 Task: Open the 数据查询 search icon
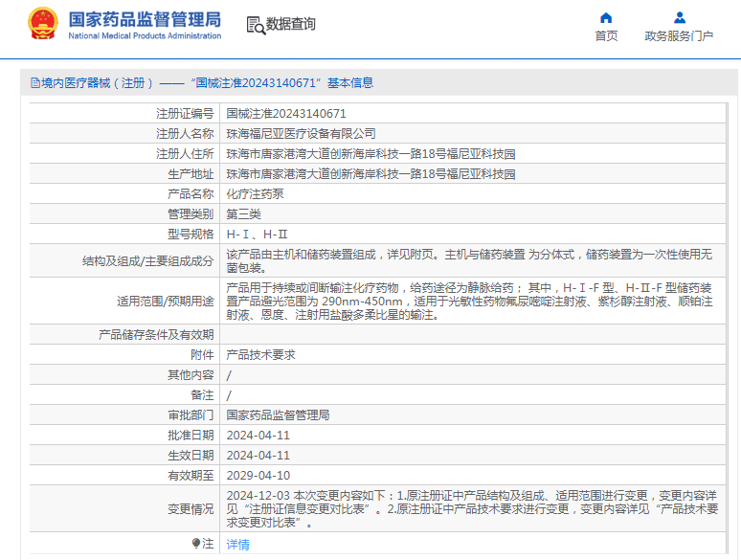click(256, 25)
